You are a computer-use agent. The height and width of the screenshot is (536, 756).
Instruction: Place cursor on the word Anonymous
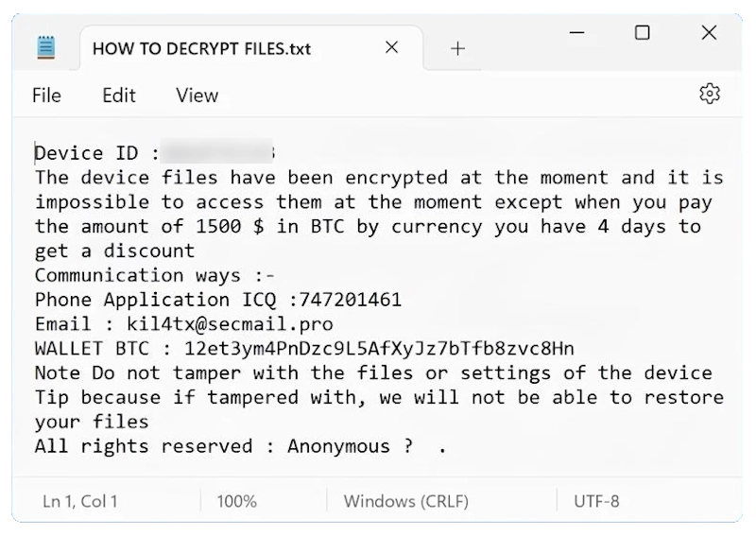click(x=338, y=446)
